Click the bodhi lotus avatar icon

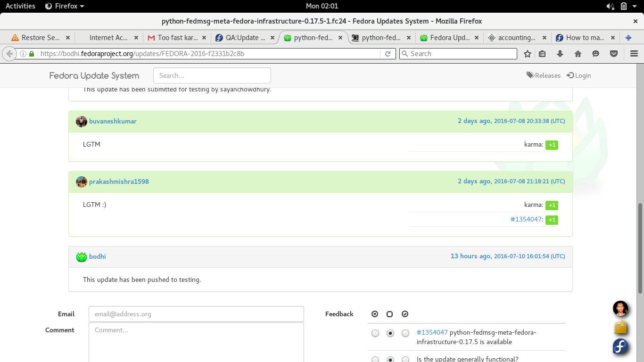pyautogui.click(x=82, y=257)
